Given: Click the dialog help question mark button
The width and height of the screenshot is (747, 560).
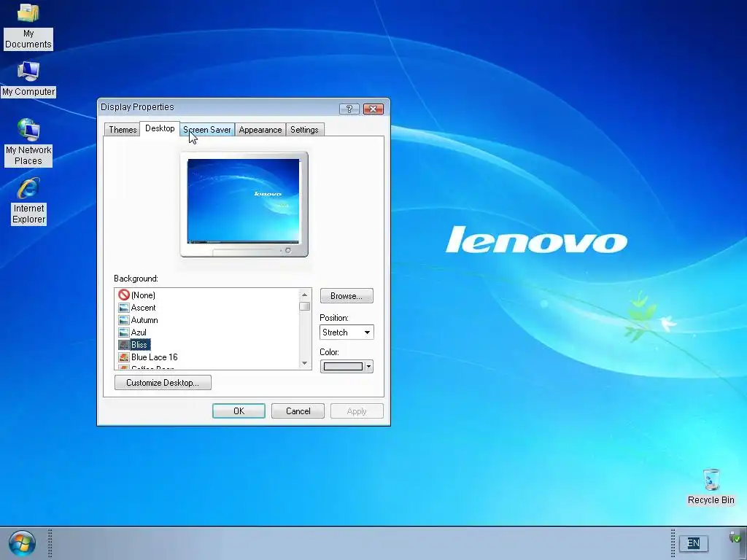Looking at the screenshot, I should click(x=349, y=109).
